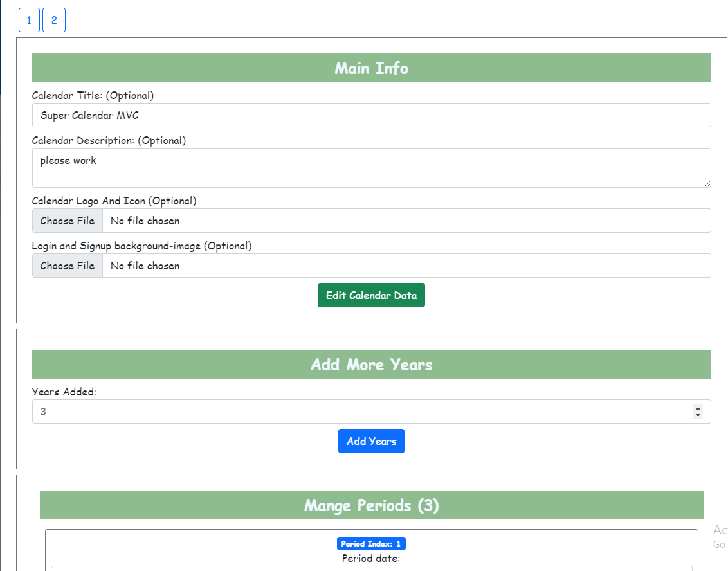
Task: Click 'Login and Signup background-image (Optional)' label
Action: pos(142,246)
